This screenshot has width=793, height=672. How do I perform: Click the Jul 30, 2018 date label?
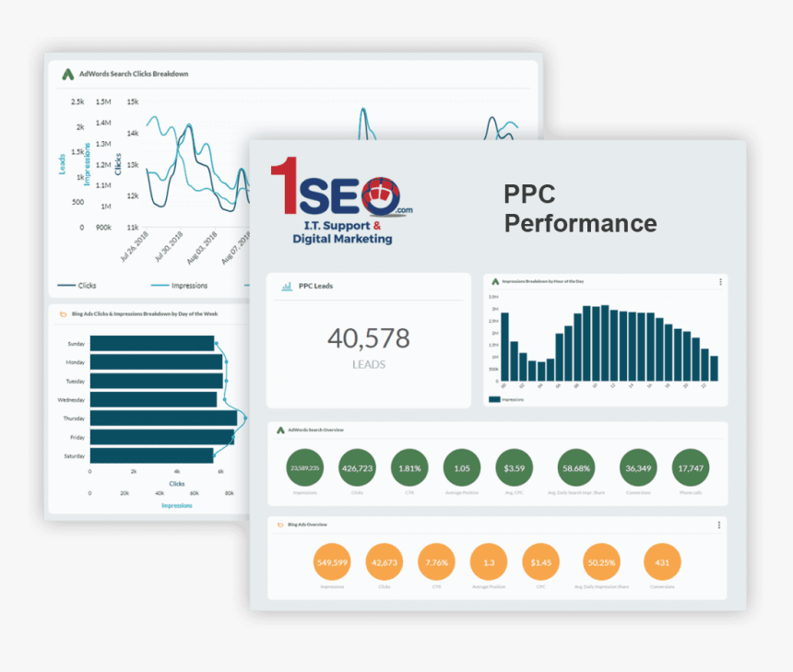(169, 246)
